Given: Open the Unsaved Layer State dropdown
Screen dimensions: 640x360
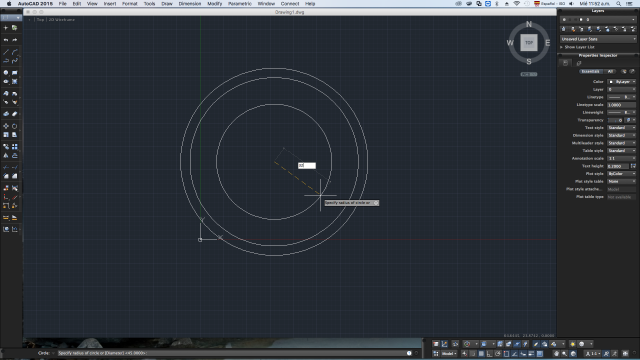Looking at the screenshot, I should pyautogui.click(x=598, y=39).
